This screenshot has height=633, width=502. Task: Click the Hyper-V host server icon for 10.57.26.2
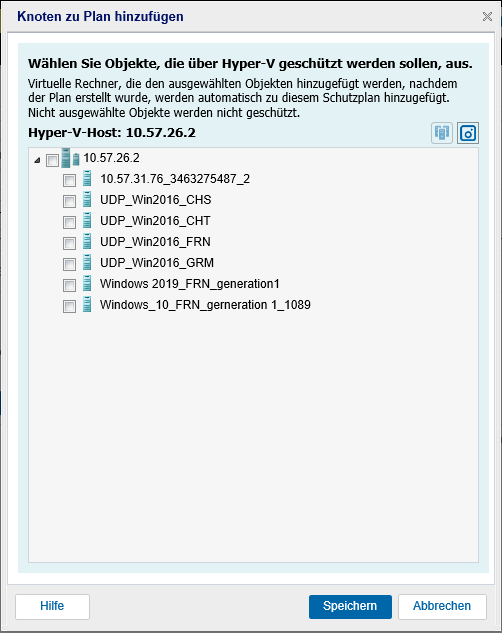click(x=70, y=158)
